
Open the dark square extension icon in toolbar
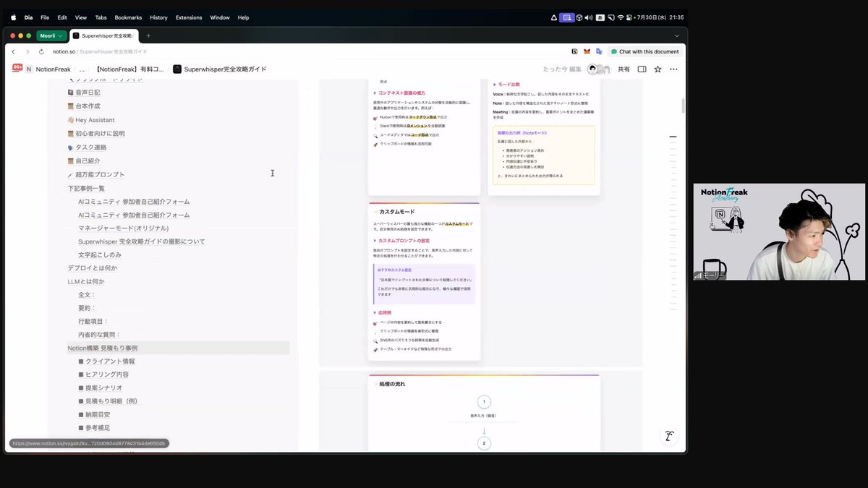(574, 52)
